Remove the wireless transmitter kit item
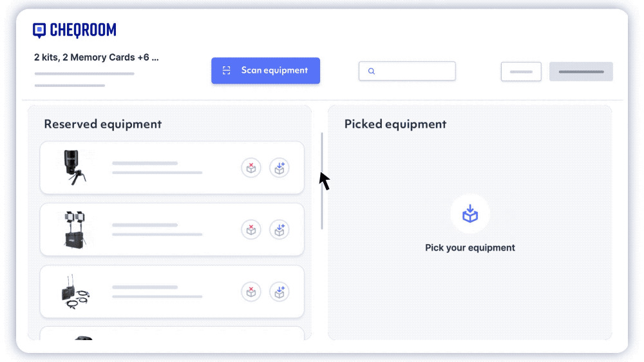Viewport: 644px width, 362px height. (251, 292)
